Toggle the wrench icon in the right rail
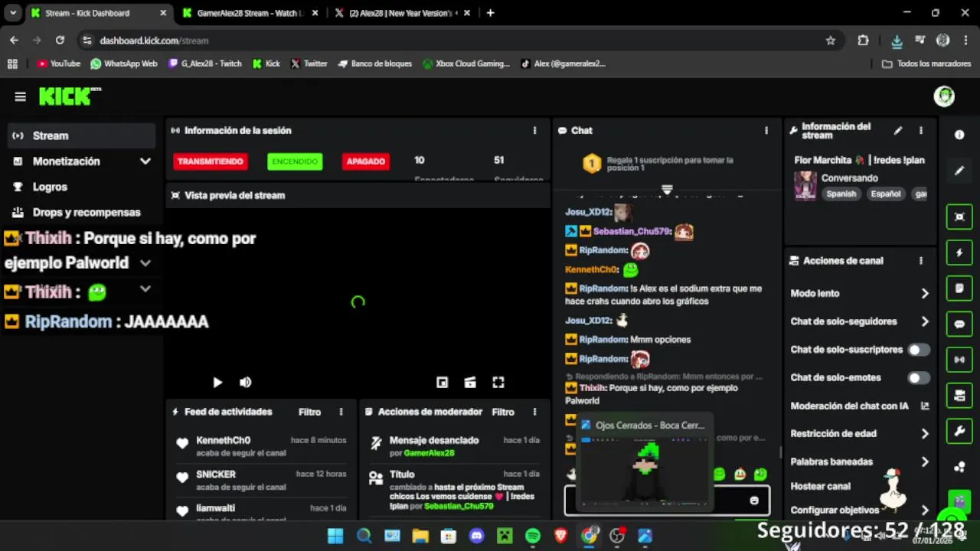 [959, 431]
